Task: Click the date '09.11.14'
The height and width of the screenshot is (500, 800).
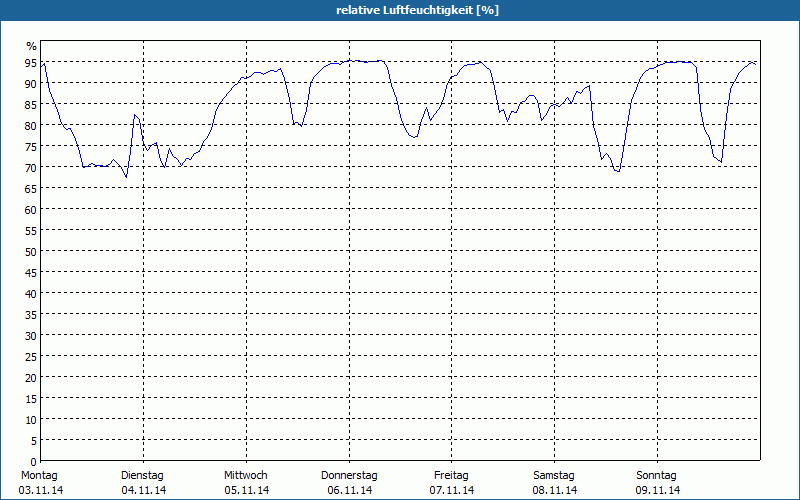Action: [658, 490]
